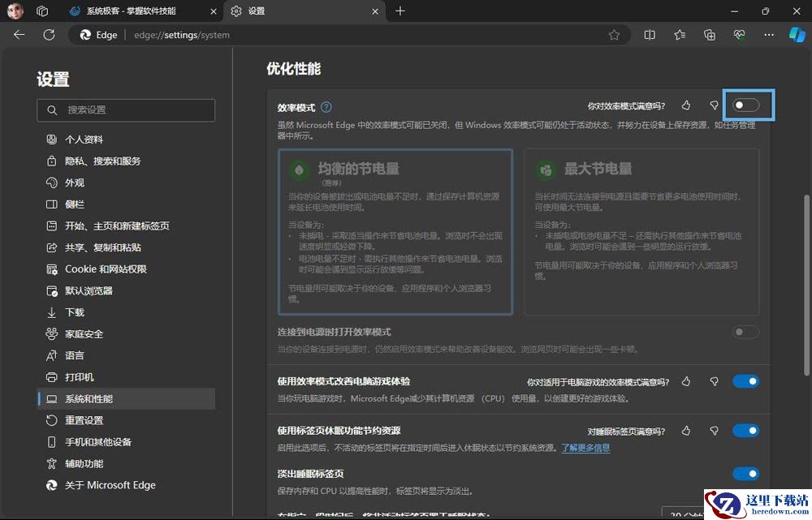Viewport: 812px width, 520px height.
Task: Open Cookie 和网站权限 settings
Action: [x=126, y=269]
